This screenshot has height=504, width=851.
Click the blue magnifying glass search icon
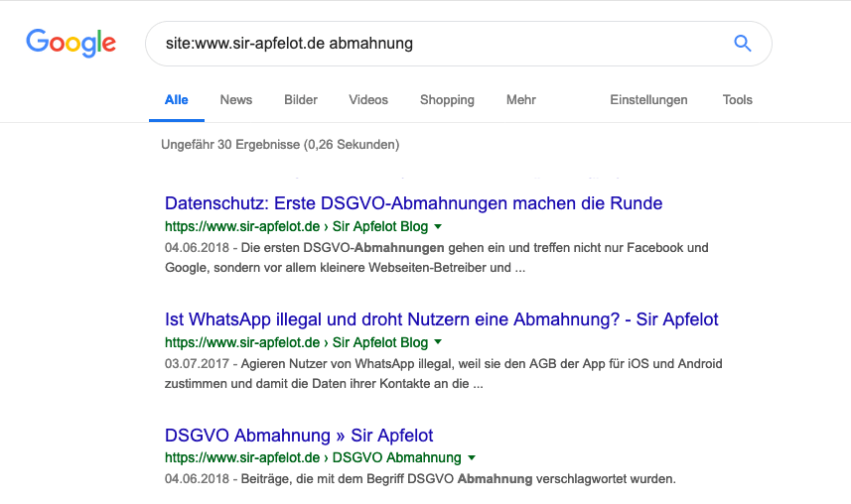(x=742, y=44)
